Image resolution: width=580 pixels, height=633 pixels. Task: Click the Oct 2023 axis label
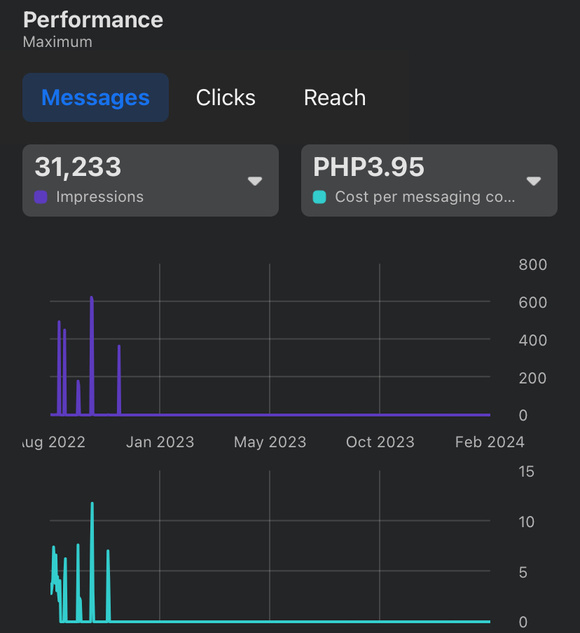[x=380, y=442]
